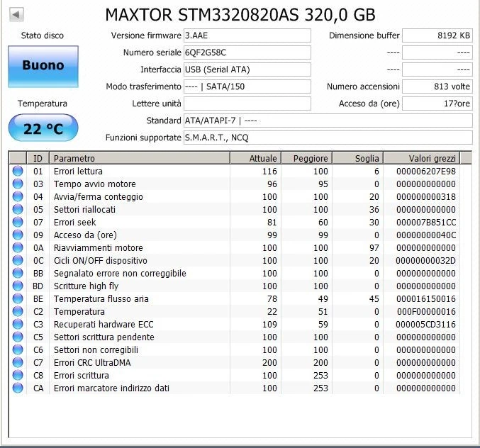Click raw value 000F00000016
This screenshot has width=480, height=448.
point(426,311)
